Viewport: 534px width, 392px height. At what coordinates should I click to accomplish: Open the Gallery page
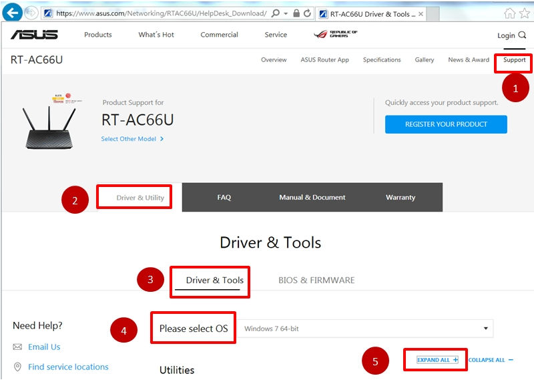pyautogui.click(x=425, y=59)
